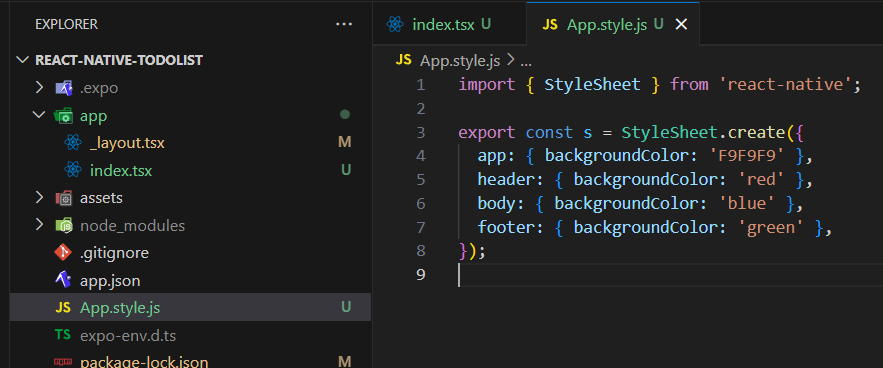
Task: Click the Expo icon beside app.json
Action: (63, 280)
